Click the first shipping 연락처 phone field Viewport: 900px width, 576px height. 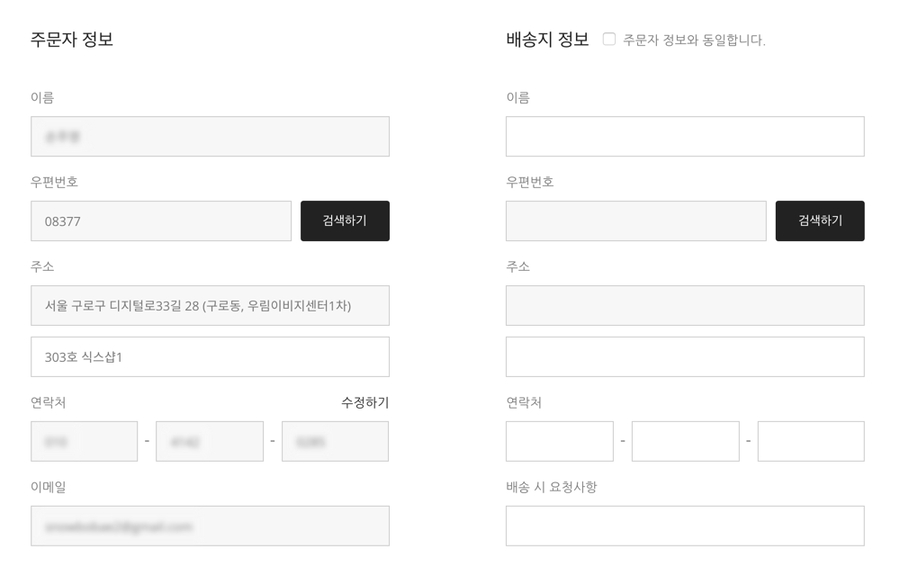pos(559,441)
